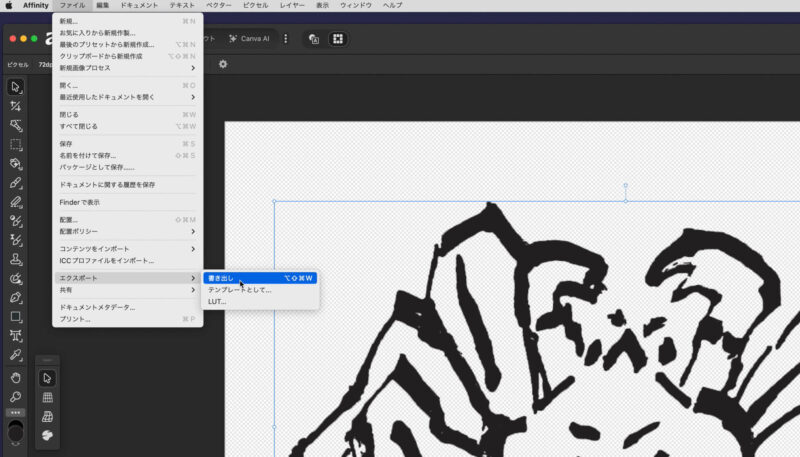Select the Rectangular Marquee selection tool

[15, 145]
